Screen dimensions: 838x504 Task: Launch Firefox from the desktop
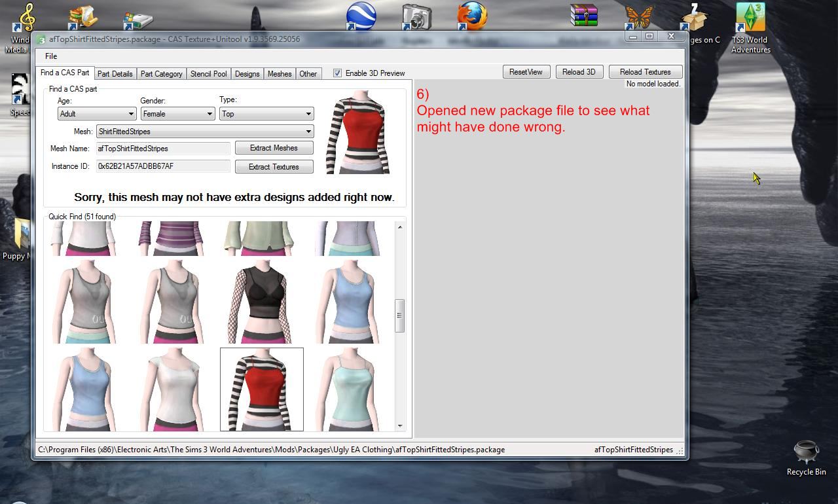[472, 16]
